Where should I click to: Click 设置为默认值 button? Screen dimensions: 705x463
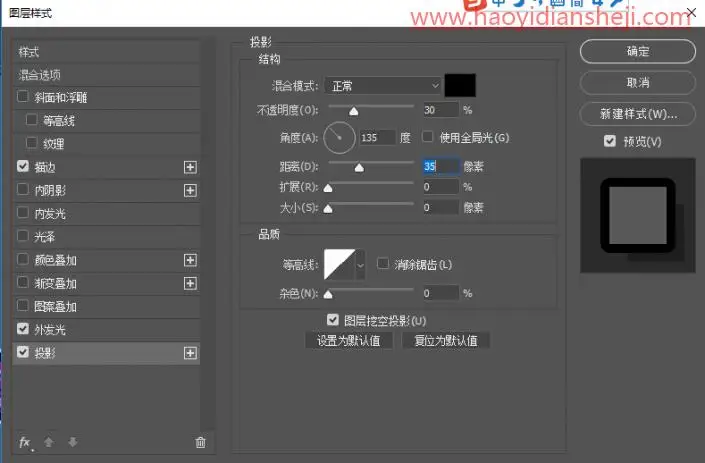tap(349, 341)
